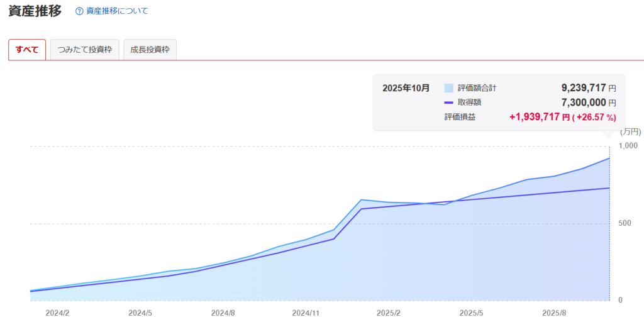Open the 資産推移について link
Viewport: 644px width, 317px height.
[x=116, y=11]
